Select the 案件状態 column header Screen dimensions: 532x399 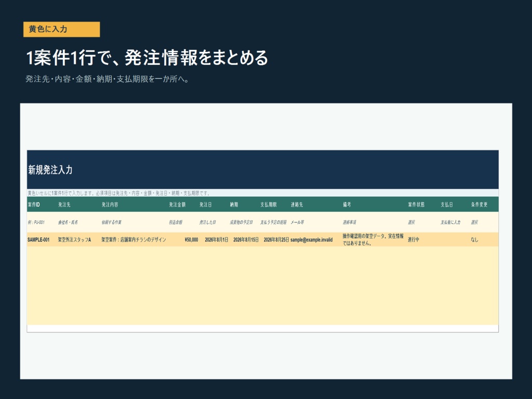click(416, 205)
